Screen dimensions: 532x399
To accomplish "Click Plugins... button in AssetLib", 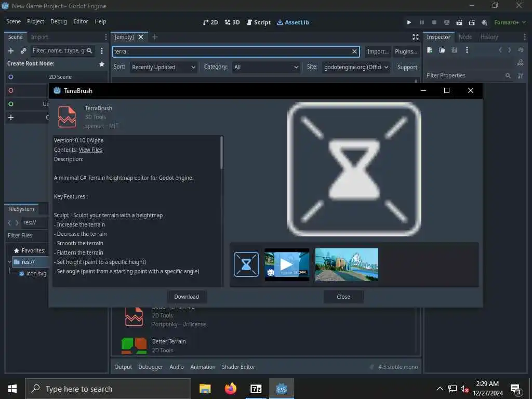I will click(406, 51).
